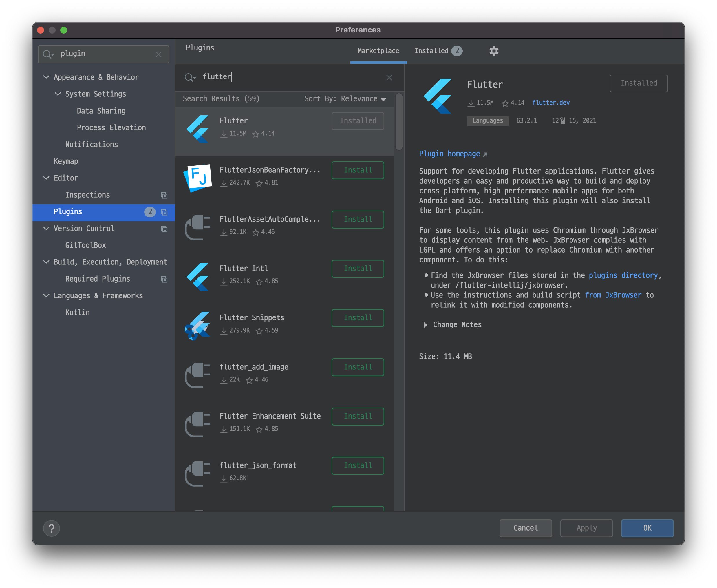Click copy icon beside Required Plugins
Viewport: 717px width, 588px height.
click(164, 279)
